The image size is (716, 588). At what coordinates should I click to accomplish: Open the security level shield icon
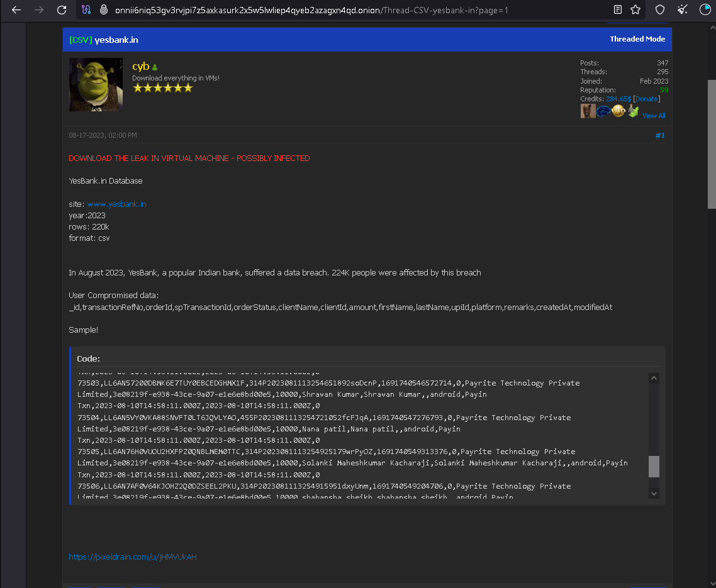[x=660, y=9]
